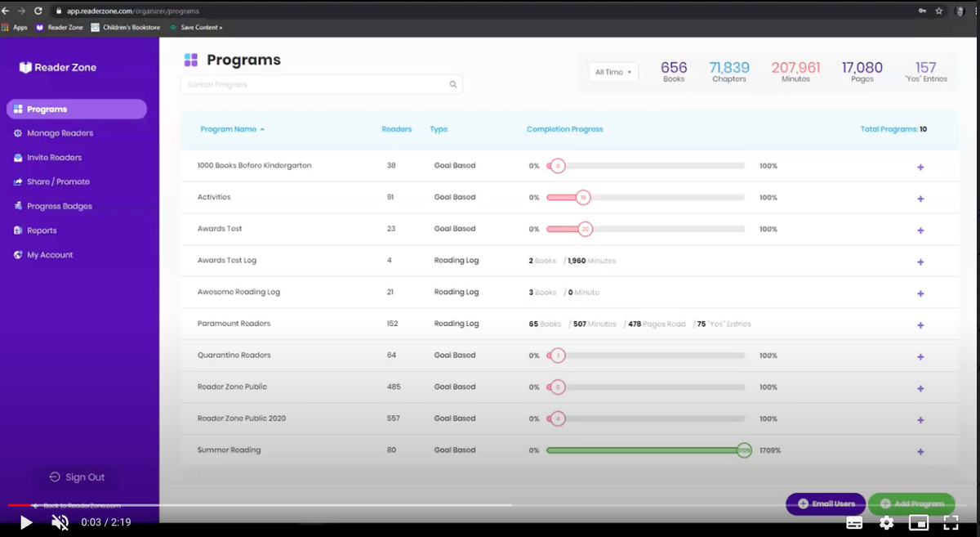Viewport: 980px width, 537px height.
Task: Expand the Awards Test row plus
Action: point(920,230)
